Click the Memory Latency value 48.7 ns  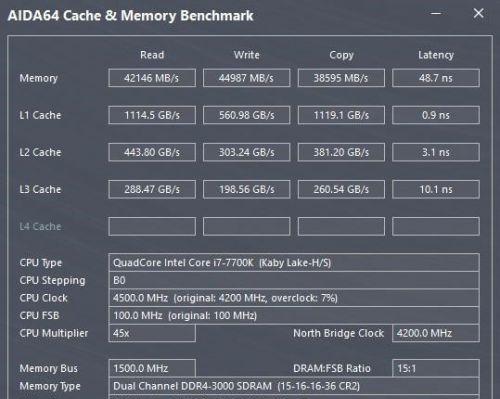pos(436,78)
